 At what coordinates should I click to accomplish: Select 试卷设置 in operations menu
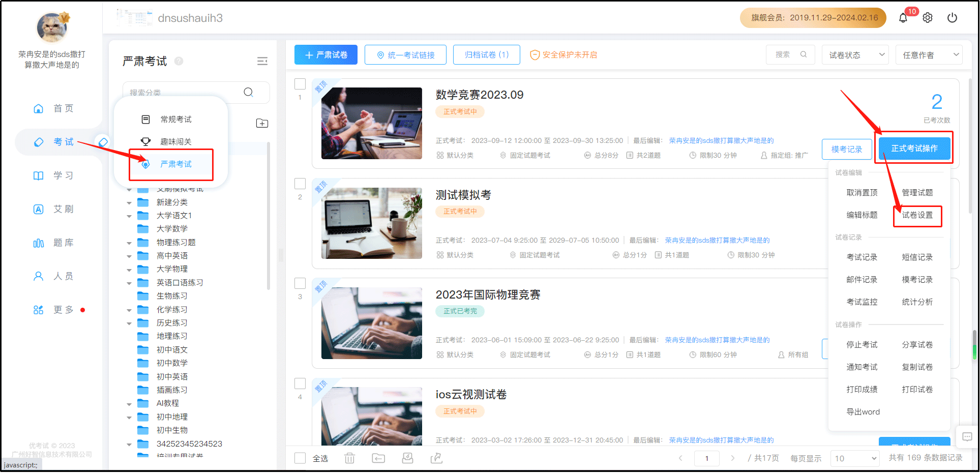point(917,215)
